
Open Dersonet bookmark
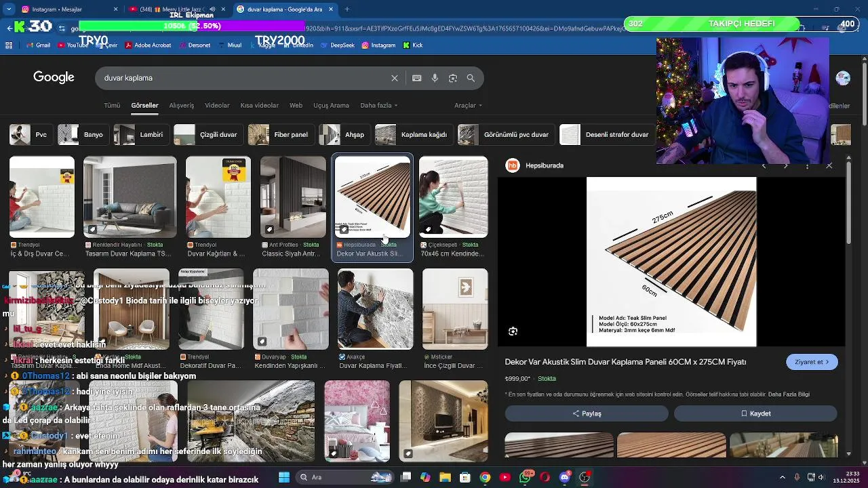195,45
